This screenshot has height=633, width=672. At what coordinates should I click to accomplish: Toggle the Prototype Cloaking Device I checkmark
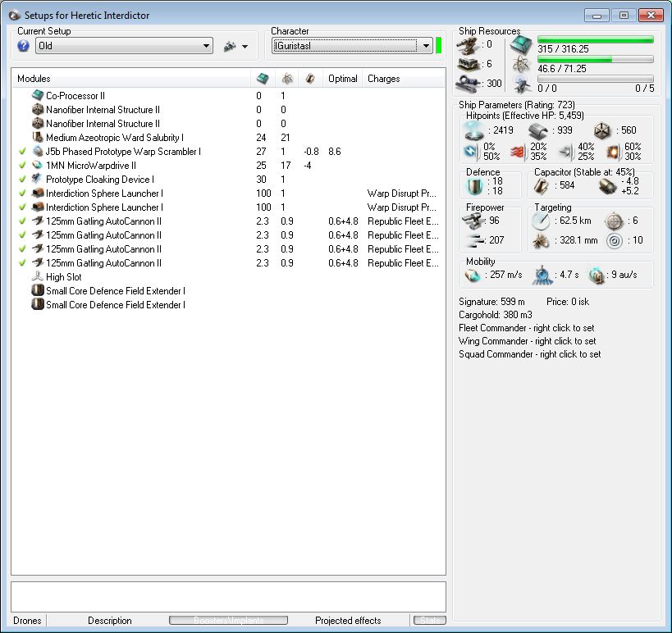coord(22,179)
